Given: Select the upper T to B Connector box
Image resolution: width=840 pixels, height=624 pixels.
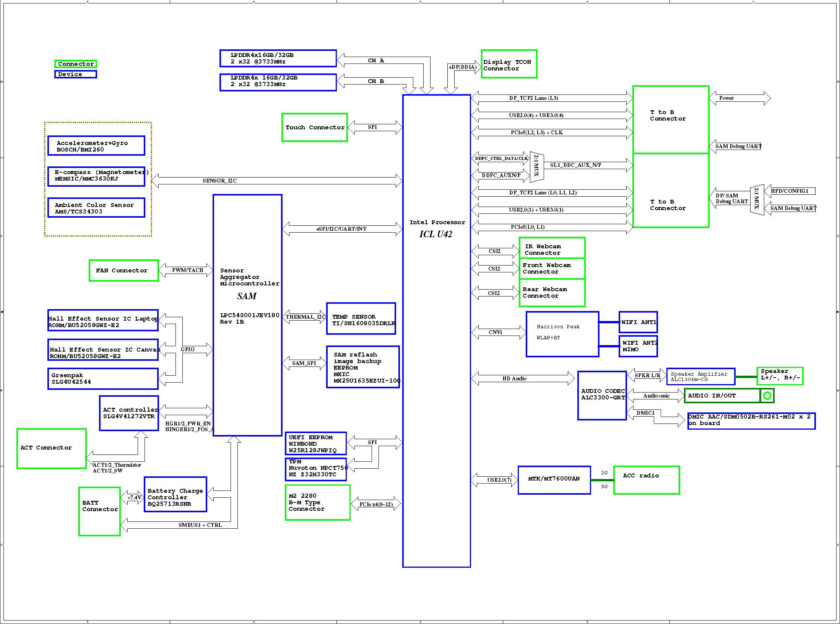Looking at the screenshot, I should pos(671,120).
